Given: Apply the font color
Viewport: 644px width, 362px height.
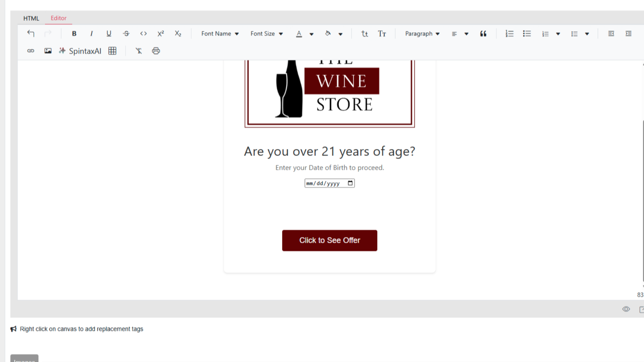Looking at the screenshot, I should (299, 34).
